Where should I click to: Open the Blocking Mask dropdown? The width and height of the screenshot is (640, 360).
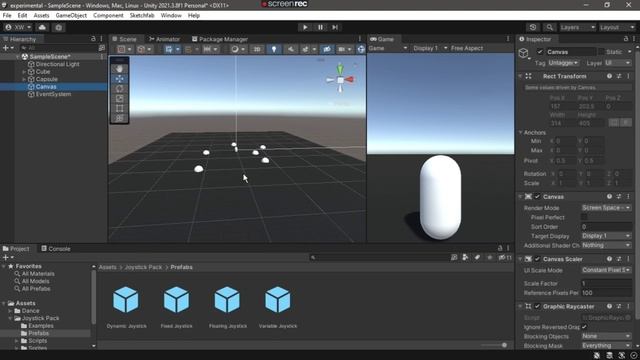[x=606, y=346]
